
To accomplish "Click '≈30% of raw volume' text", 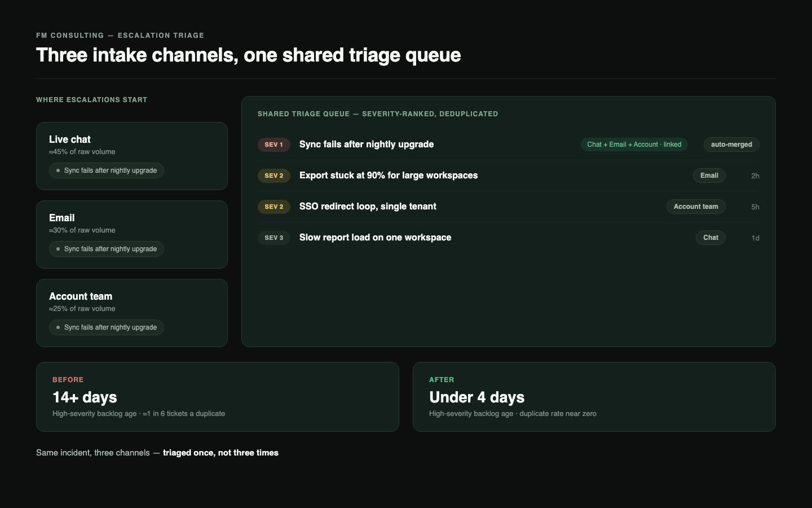I will [82, 230].
